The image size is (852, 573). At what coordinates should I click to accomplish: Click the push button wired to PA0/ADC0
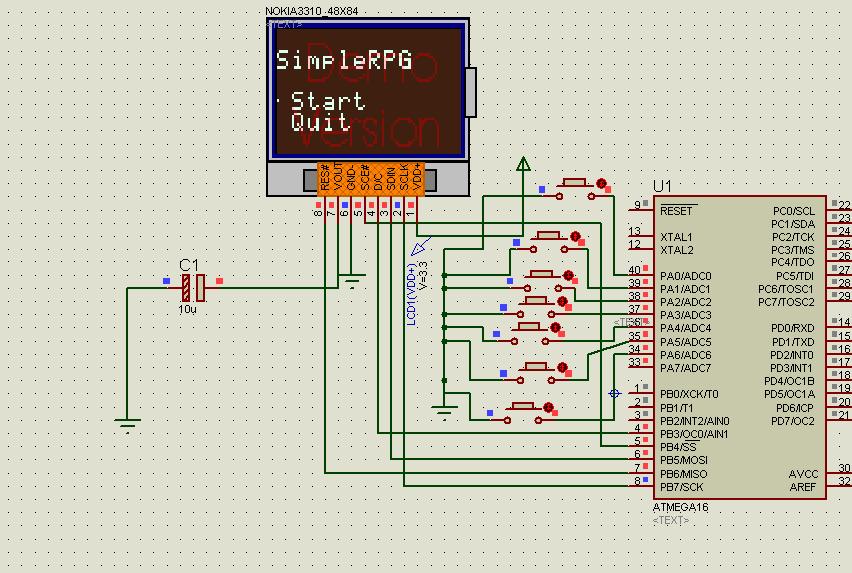575,188
